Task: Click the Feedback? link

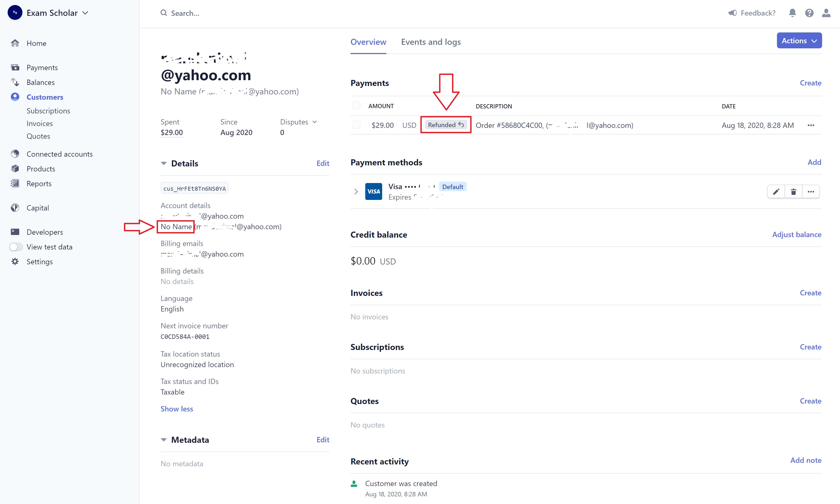Action: coord(758,13)
